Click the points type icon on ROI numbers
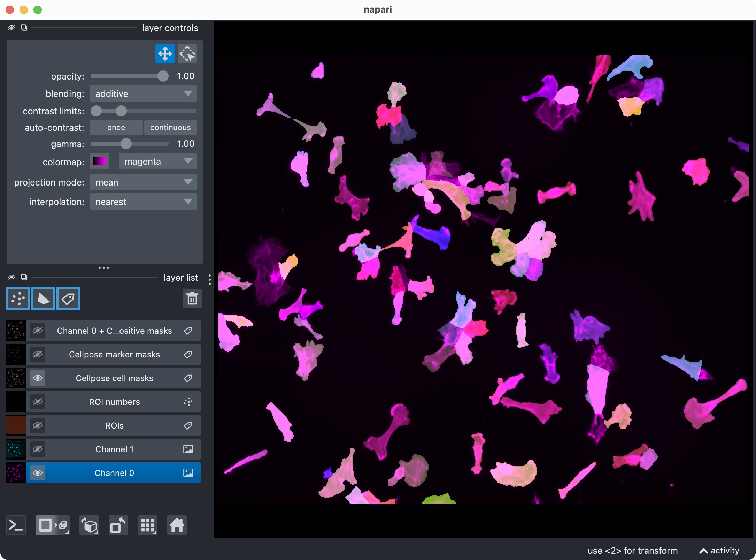The width and height of the screenshot is (756, 560). pos(188,402)
